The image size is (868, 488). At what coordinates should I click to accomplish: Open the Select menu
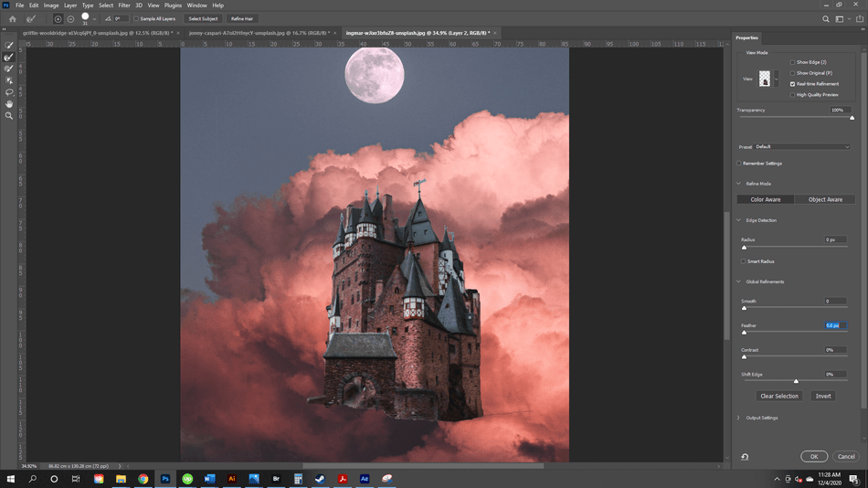(x=106, y=5)
